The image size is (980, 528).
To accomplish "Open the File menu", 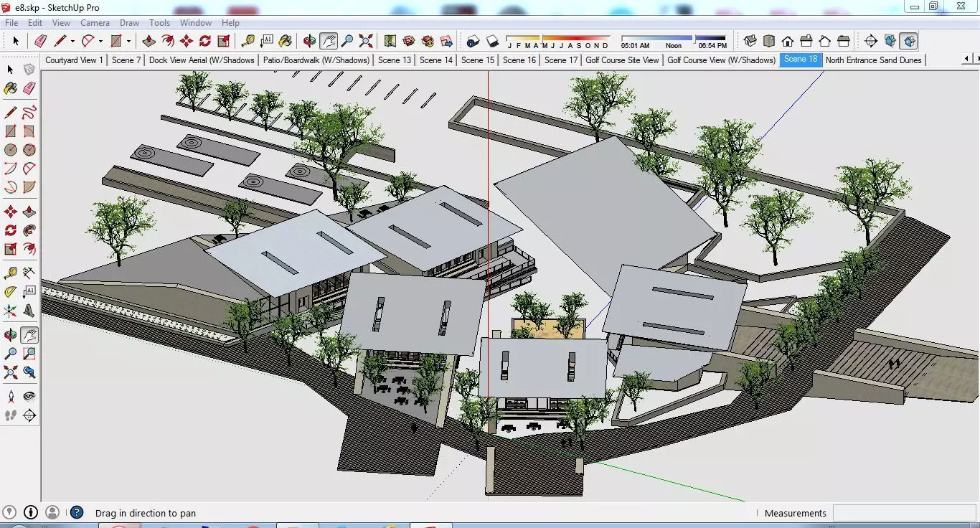I will point(11,23).
